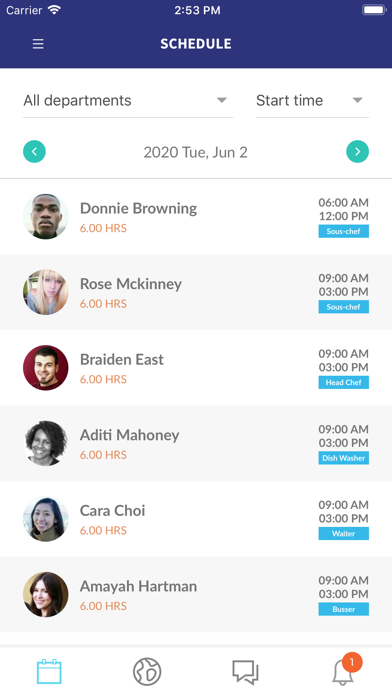Tap the Waiter role tag
Image resolution: width=392 pixels, height=696 pixels.
(344, 534)
